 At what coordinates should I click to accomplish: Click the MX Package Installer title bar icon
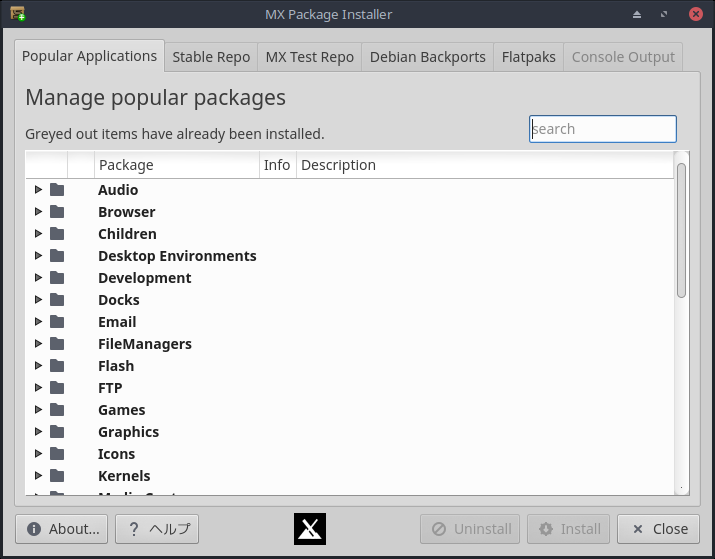(x=18, y=14)
